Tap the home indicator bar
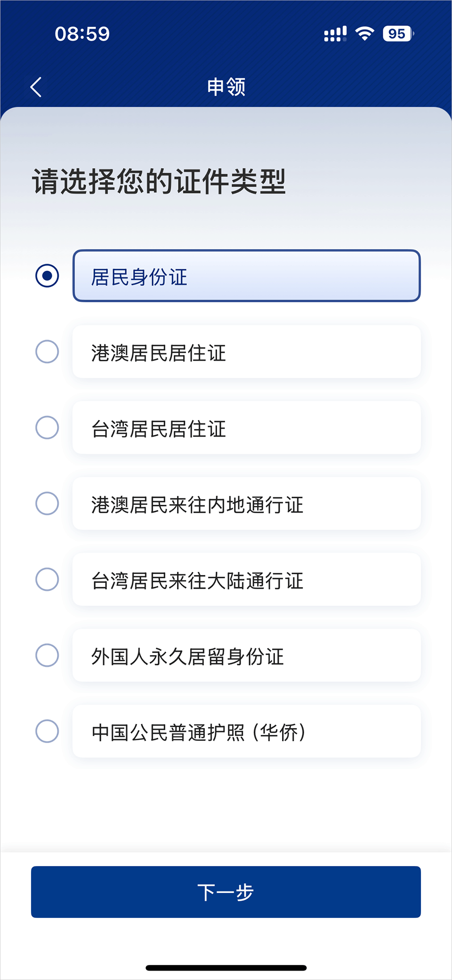 coord(226,968)
